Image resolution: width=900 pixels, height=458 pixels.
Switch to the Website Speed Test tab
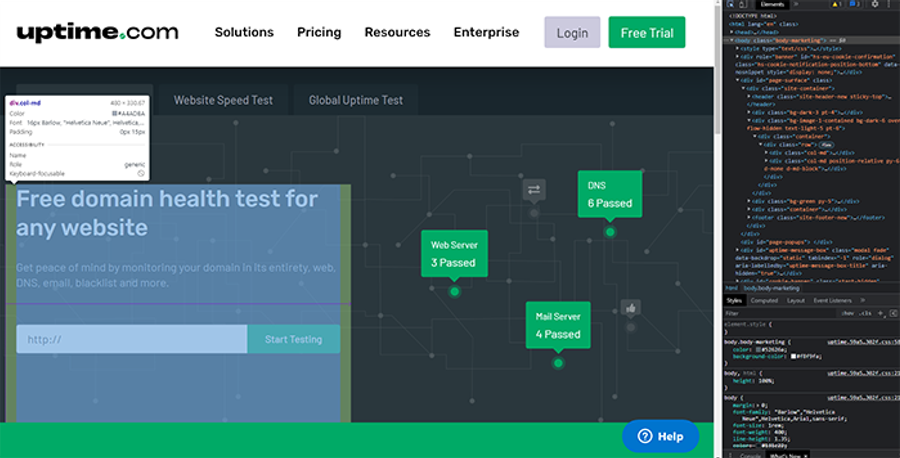point(223,100)
